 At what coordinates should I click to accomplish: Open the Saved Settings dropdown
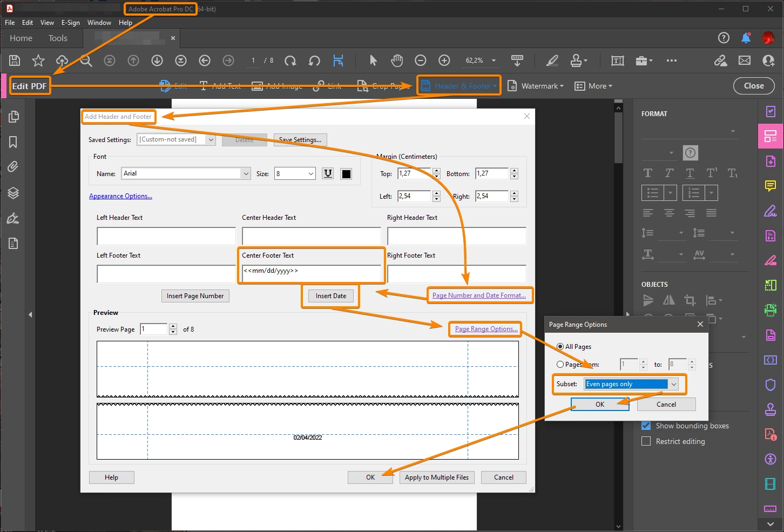(176, 139)
